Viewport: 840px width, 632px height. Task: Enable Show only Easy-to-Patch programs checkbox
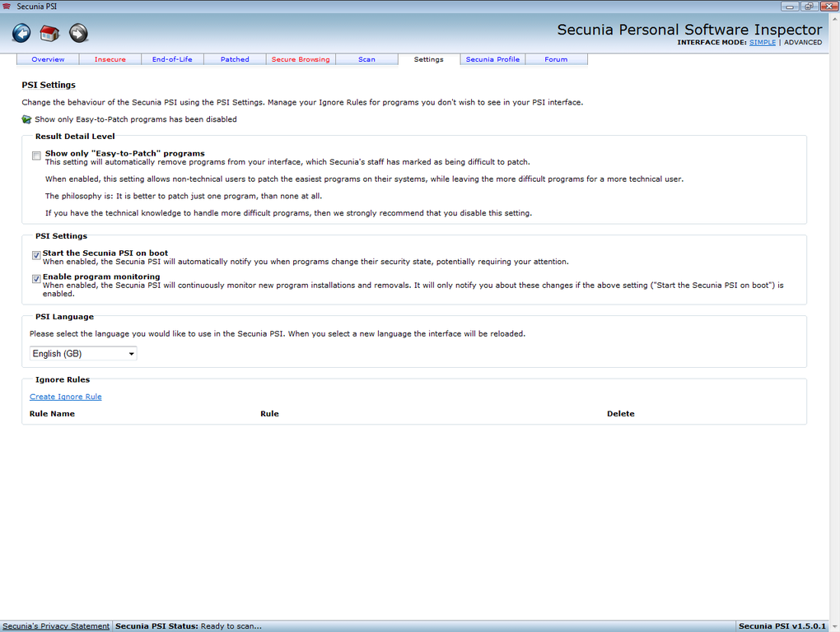(x=36, y=156)
